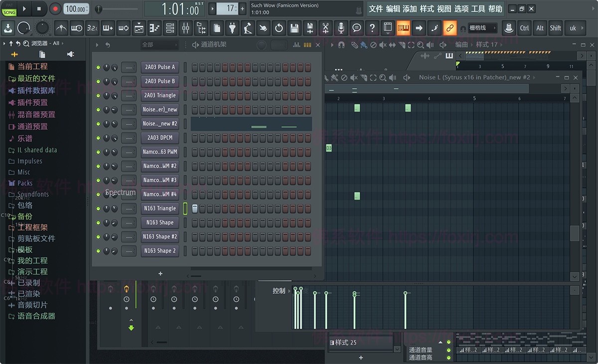598x364 pixels.
Task: Click the floppy disk save icon
Action: point(294,28)
